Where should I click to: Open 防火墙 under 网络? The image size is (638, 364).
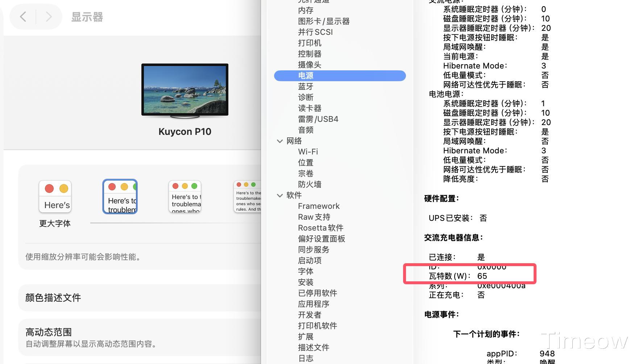(310, 185)
